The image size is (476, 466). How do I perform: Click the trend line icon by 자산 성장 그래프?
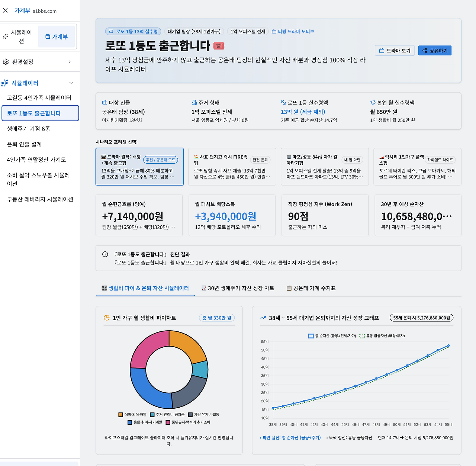click(263, 318)
